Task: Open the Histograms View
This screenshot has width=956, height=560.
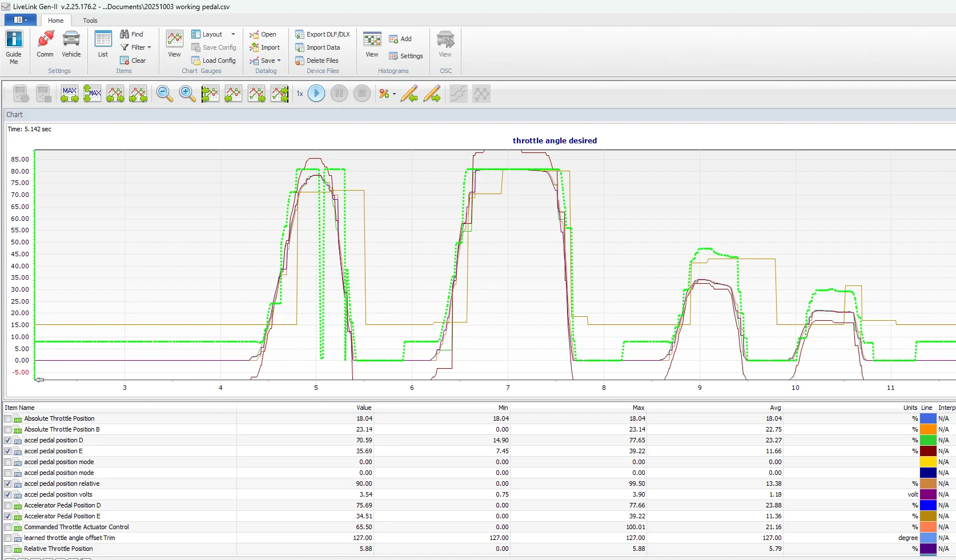Action: tap(372, 45)
